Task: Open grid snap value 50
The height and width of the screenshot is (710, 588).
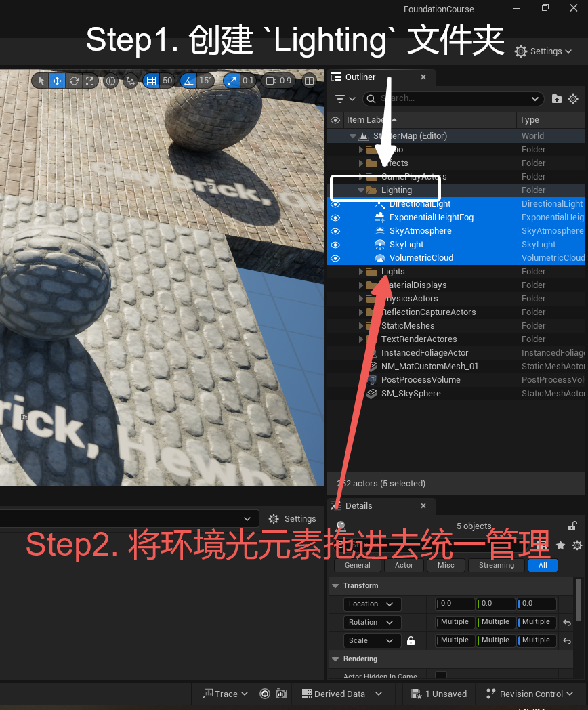Action: [167, 81]
